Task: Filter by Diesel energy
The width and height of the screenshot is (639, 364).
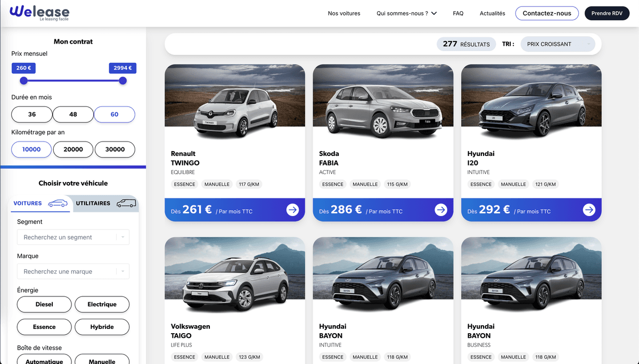Action: 44,304
